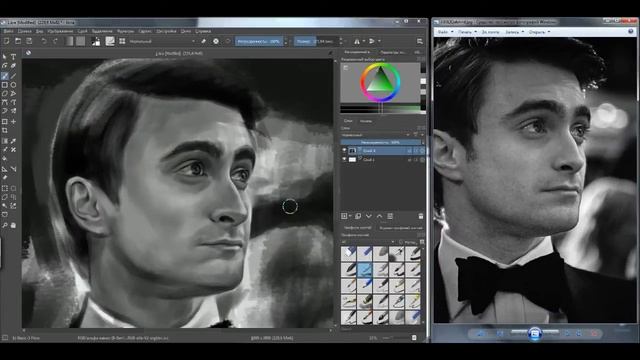Adjust the brush size slider in toolbar

pyautogui.click(x=316, y=41)
